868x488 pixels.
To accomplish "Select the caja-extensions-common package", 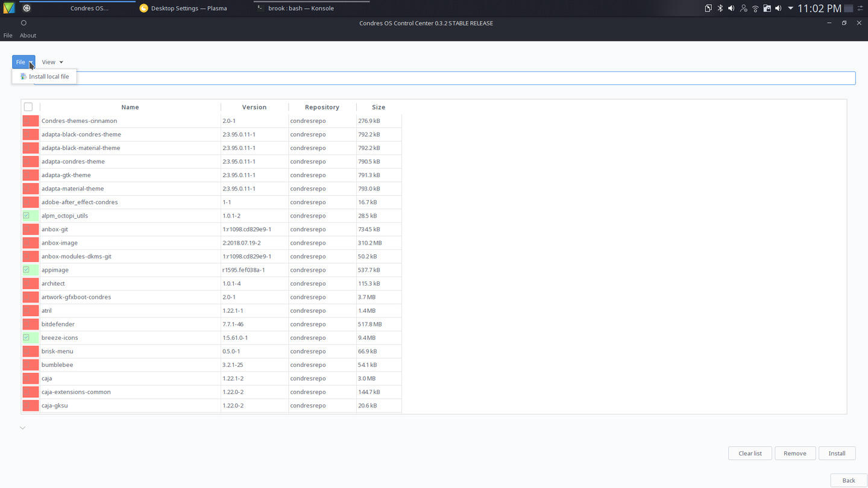I will coord(76,392).
